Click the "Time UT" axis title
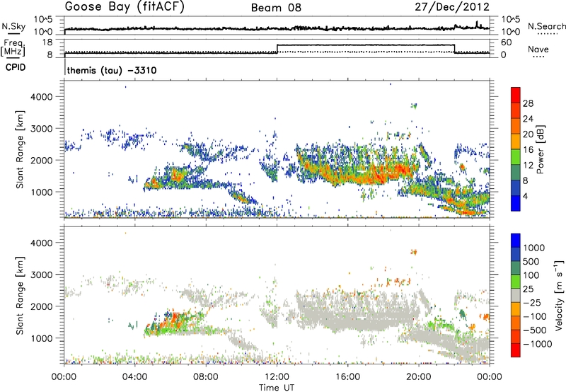The height and width of the screenshot is (392, 566). 277,387
